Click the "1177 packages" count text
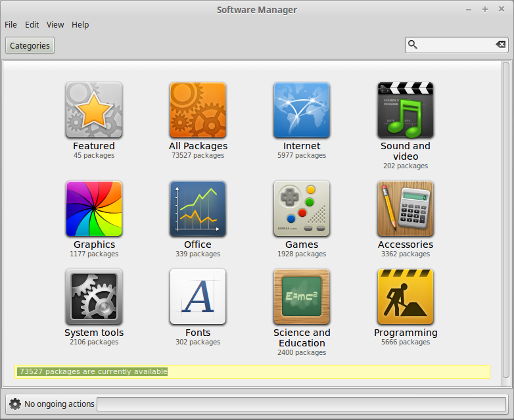Screen dimensions: 514x420 click(94, 254)
